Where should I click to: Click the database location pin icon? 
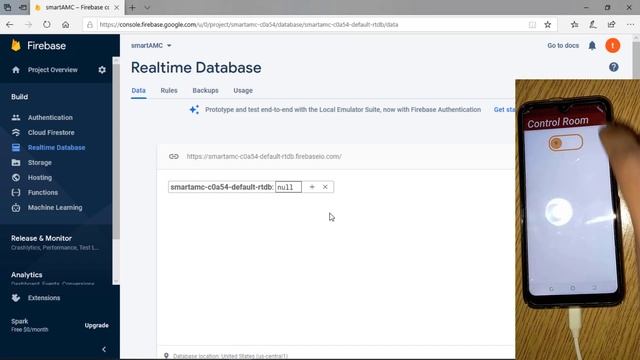(166, 356)
